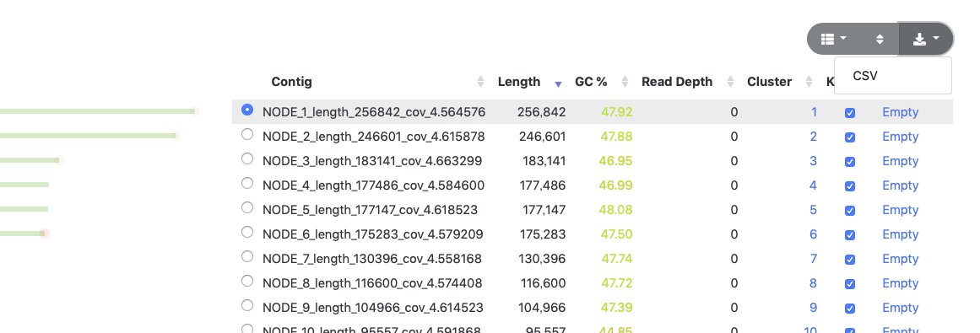Viewport: 980px width, 333px height.
Task: Click NODE_1_length_256842_cov_4.564576 contig name
Action: 374,112
